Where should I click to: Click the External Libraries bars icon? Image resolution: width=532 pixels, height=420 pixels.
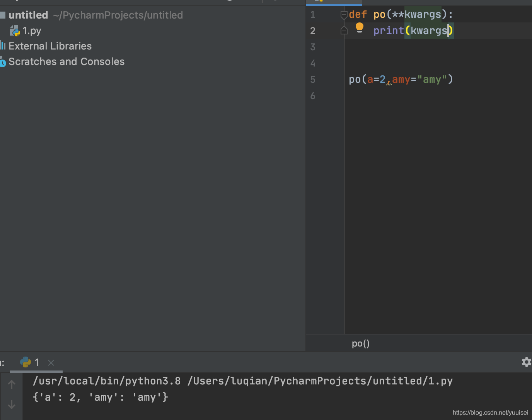(x=3, y=46)
